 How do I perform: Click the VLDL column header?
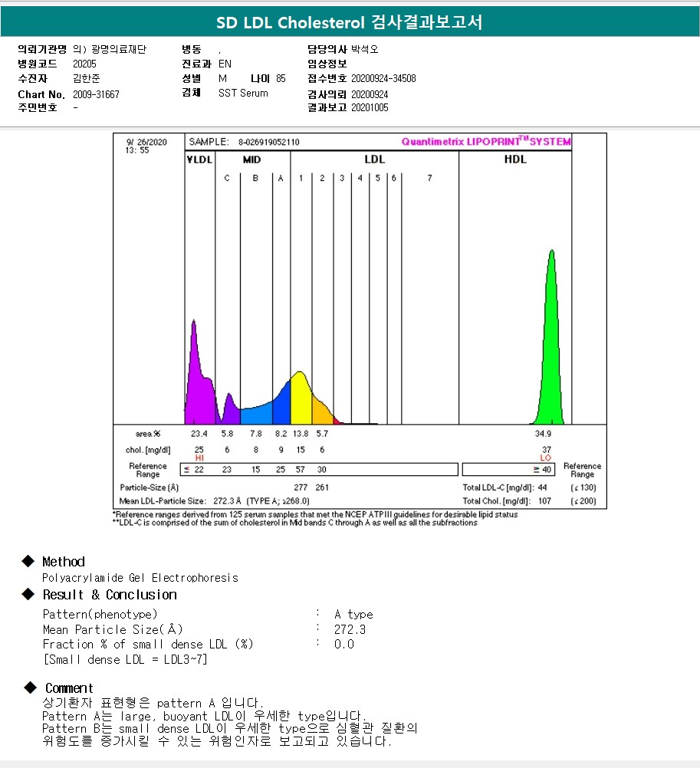[199, 159]
